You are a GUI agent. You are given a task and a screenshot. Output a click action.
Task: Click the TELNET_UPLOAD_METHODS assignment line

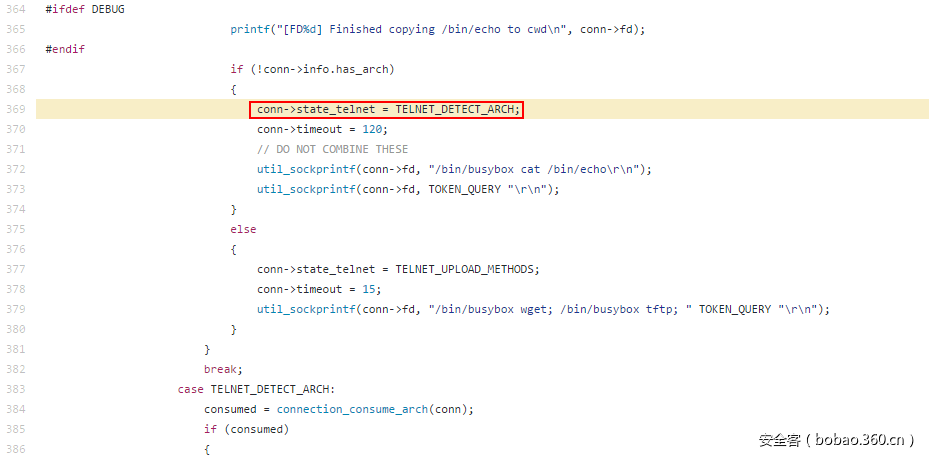coord(398,269)
